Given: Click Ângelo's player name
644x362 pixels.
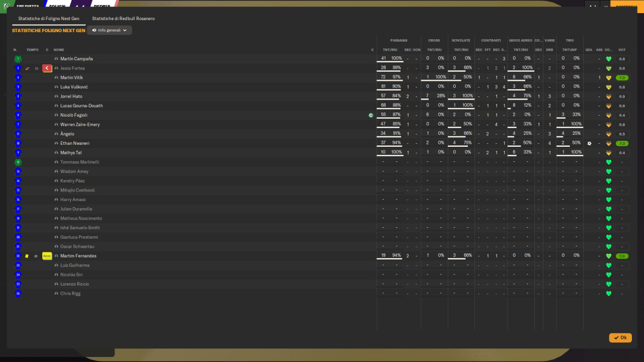Looking at the screenshot, I should pyautogui.click(x=67, y=134).
